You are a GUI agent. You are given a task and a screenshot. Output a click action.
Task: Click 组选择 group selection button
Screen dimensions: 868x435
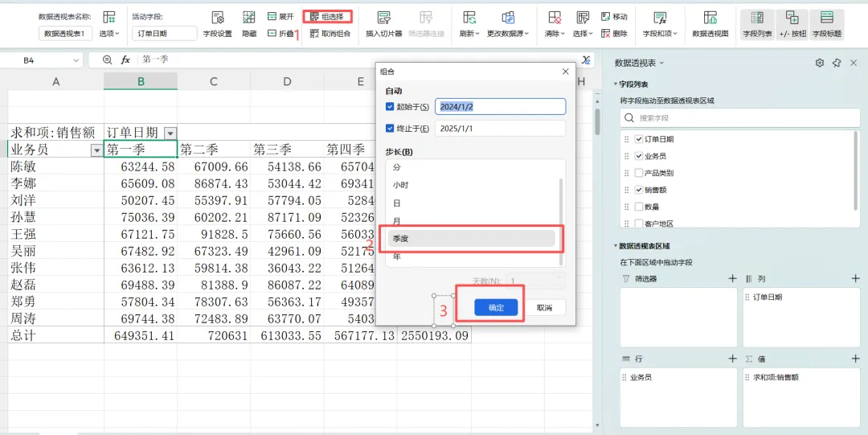click(x=327, y=17)
